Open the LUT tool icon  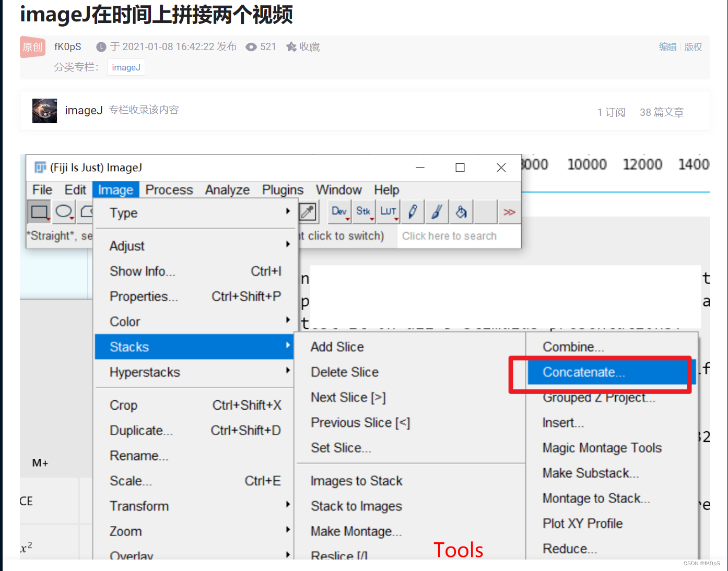(388, 211)
